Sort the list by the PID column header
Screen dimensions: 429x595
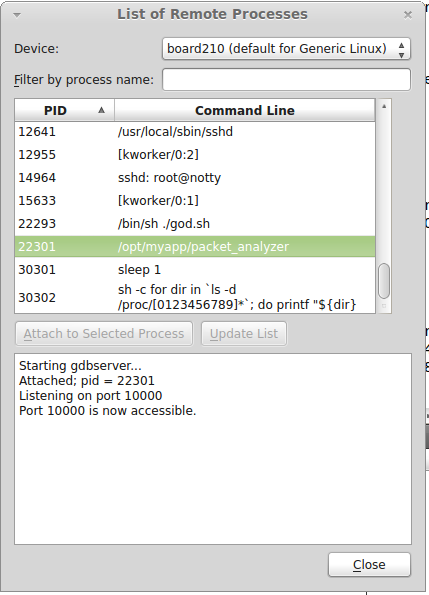click(x=64, y=110)
